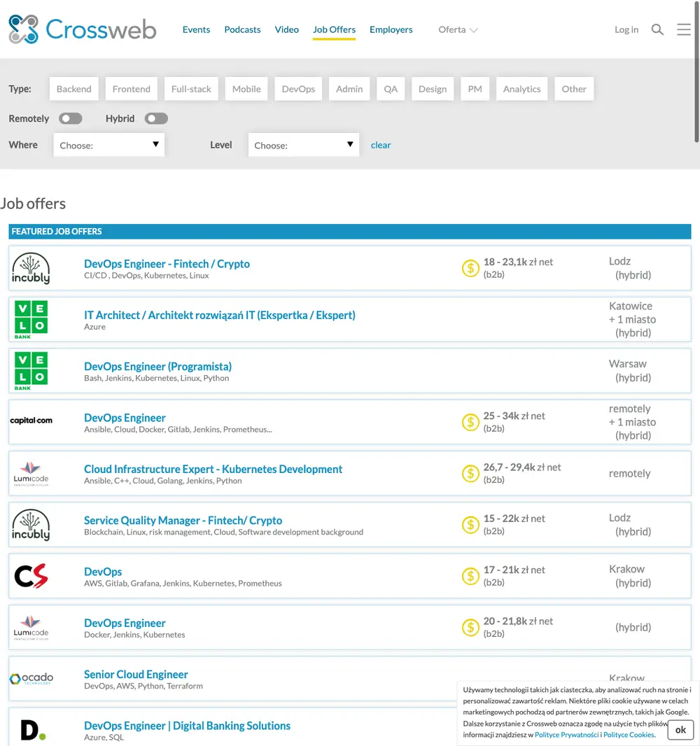Image resolution: width=700 pixels, height=746 pixels.
Task: Click the clear filters link
Action: click(x=381, y=145)
